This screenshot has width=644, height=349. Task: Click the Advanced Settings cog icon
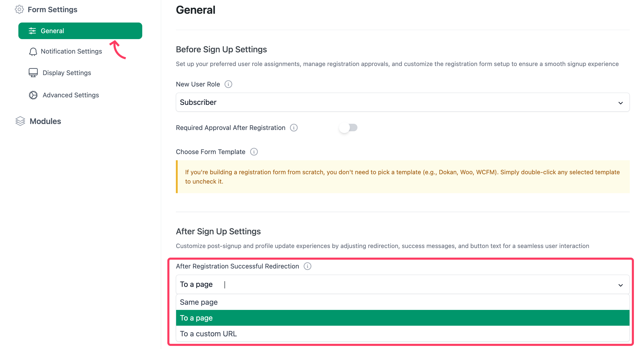33,95
